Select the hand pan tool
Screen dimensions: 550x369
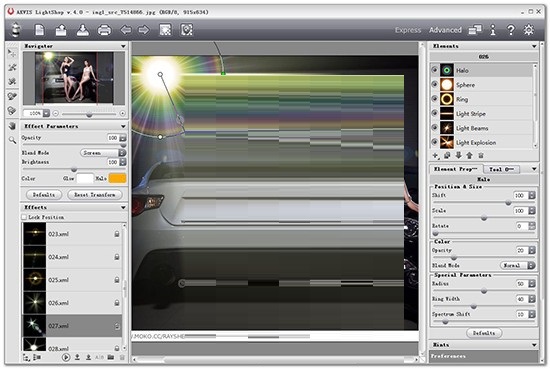12,126
